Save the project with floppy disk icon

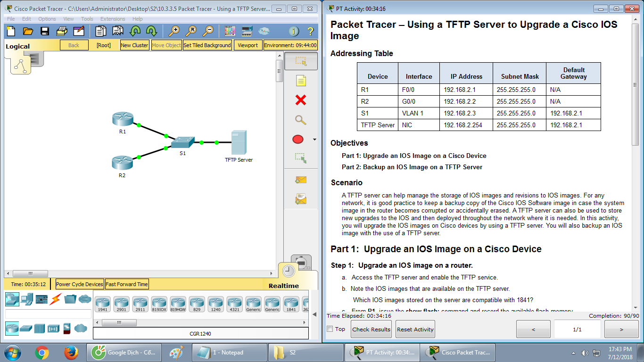click(45, 31)
